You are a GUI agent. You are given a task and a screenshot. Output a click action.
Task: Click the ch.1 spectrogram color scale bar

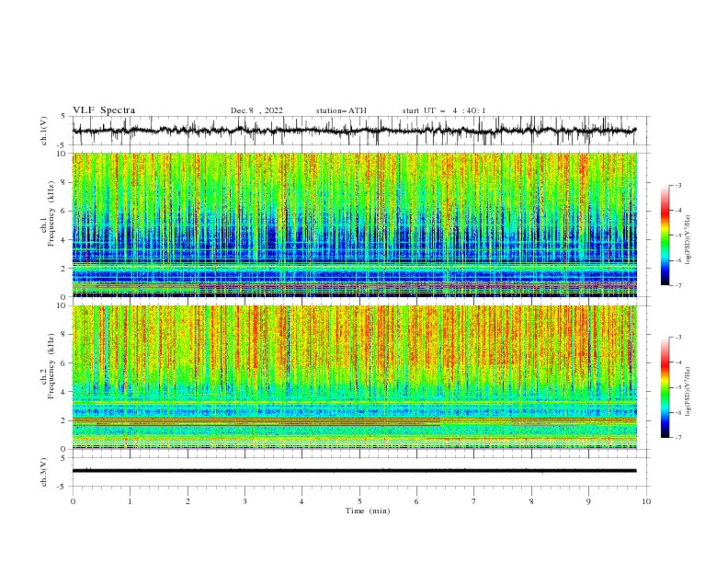[x=665, y=236]
